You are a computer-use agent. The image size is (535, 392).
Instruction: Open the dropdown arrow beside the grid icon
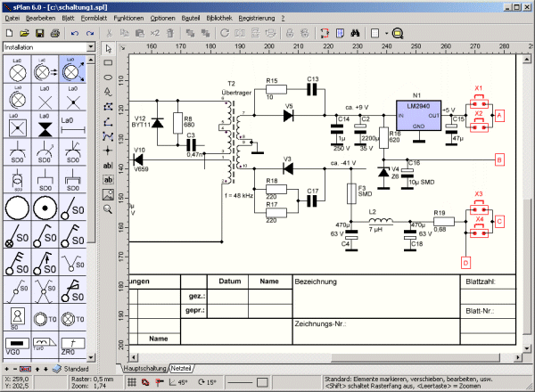tap(387, 33)
